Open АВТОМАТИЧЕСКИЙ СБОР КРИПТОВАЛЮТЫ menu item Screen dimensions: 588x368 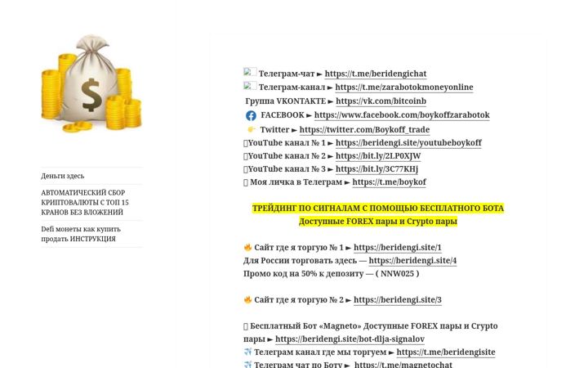[85, 203]
